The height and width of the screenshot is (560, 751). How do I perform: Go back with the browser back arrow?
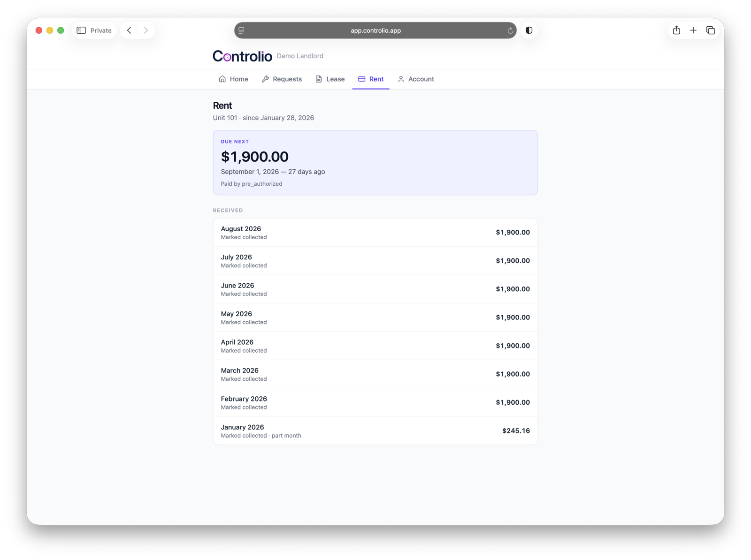[129, 30]
